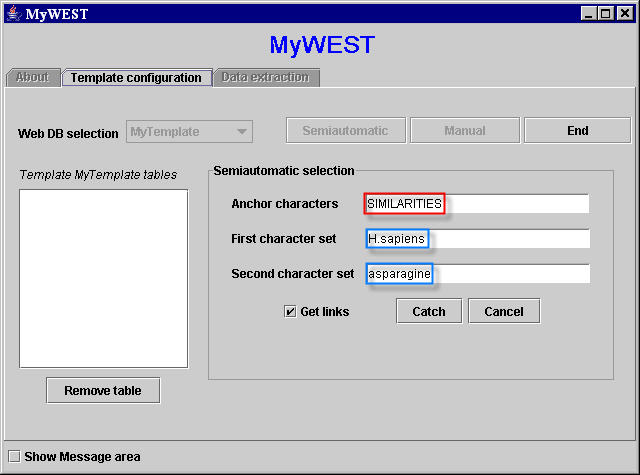640x475 pixels.
Task: Click the Web DB selection label
Action: tap(68, 133)
